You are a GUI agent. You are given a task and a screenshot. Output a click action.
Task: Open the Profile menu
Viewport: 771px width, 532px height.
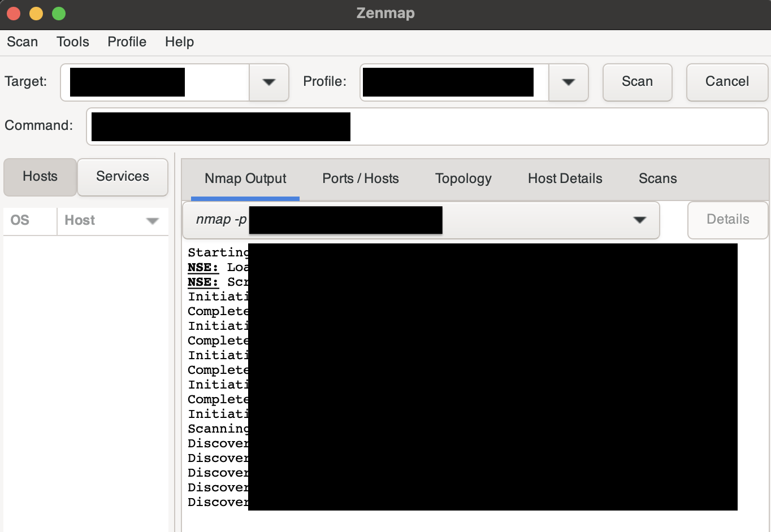[127, 42]
